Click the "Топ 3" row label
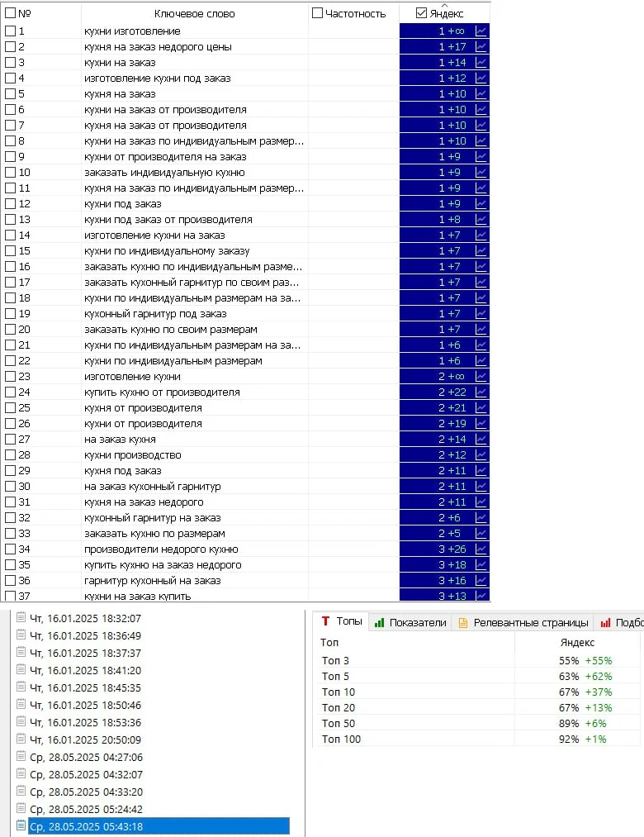This screenshot has width=644, height=837. click(335, 661)
